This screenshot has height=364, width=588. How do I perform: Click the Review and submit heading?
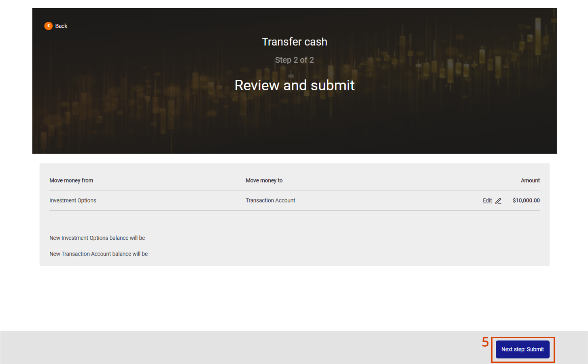click(294, 85)
